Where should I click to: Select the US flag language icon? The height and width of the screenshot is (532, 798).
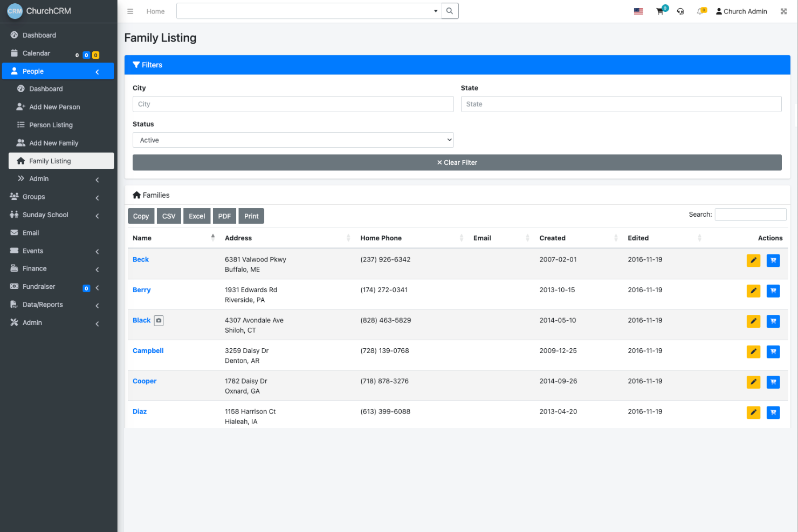638,10
